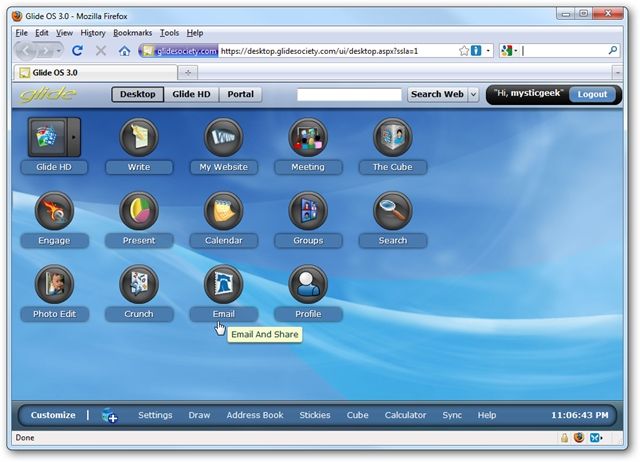Open the Firefox Tools menu
Image resolution: width=640 pixels, height=462 pixels.
(169, 33)
